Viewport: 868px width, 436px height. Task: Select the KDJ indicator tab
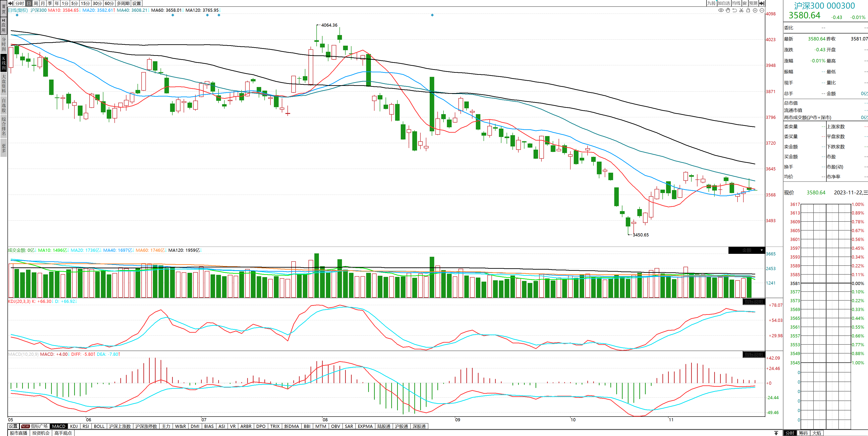[74, 426]
